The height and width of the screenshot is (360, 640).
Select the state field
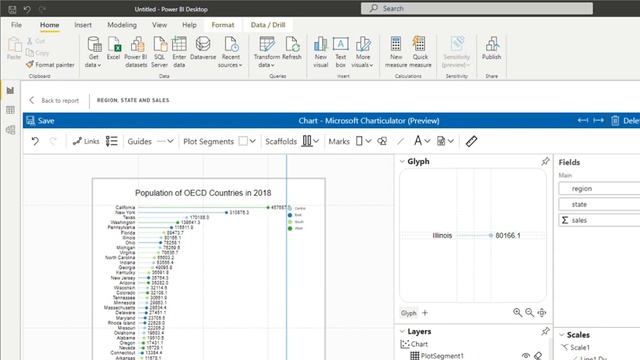point(599,204)
